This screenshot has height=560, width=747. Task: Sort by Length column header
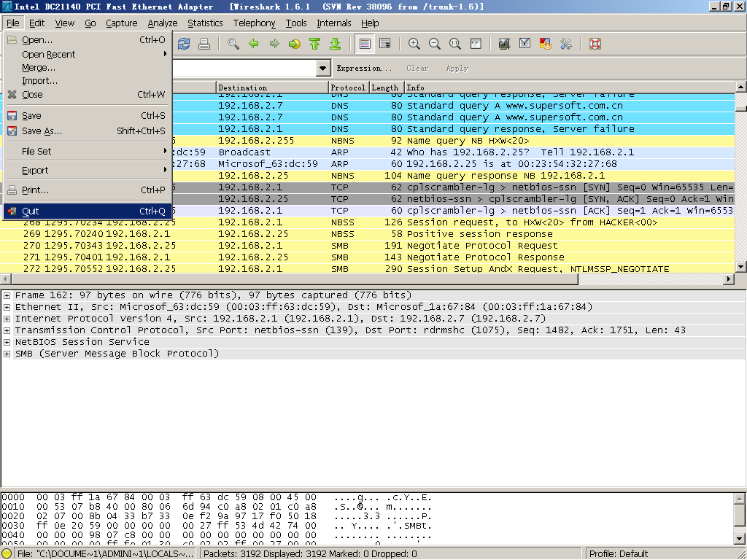click(387, 87)
